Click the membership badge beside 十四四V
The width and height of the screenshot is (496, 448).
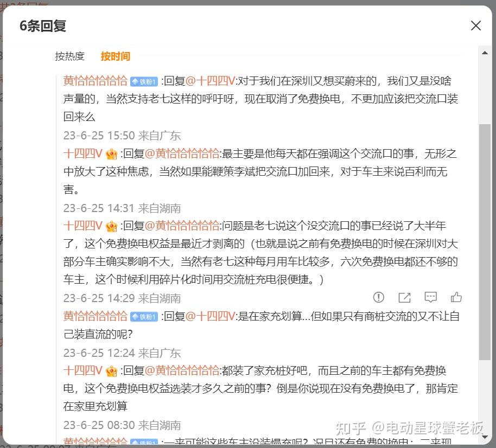point(110,153)
